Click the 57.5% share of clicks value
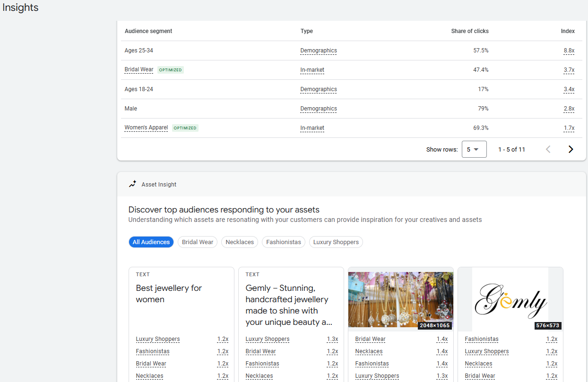 point(481,51)
